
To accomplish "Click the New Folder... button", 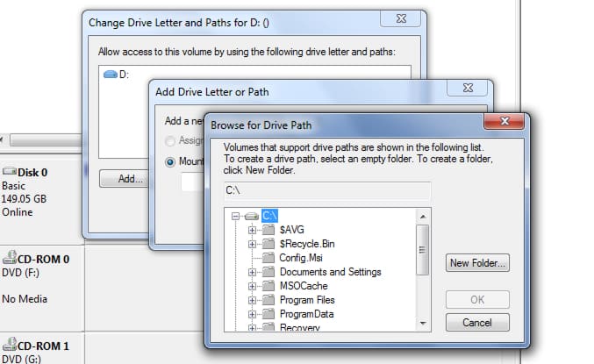I will click(x=477, y=263).
